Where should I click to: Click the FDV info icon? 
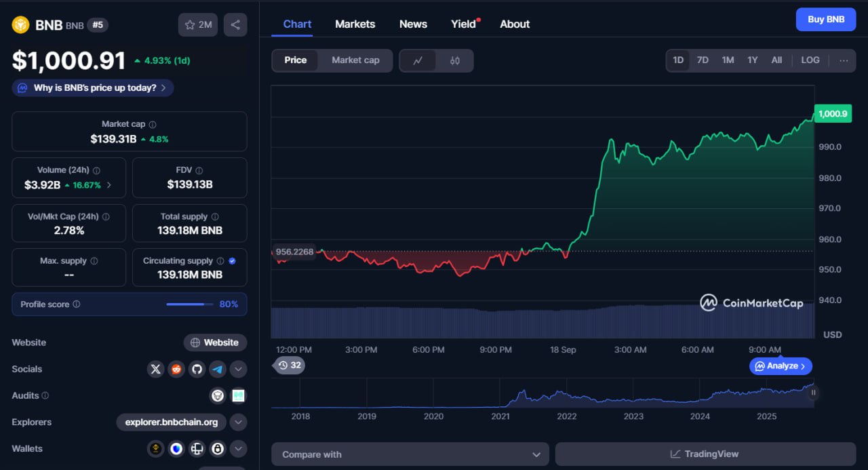pyautogui.click(x=199, y=171)
